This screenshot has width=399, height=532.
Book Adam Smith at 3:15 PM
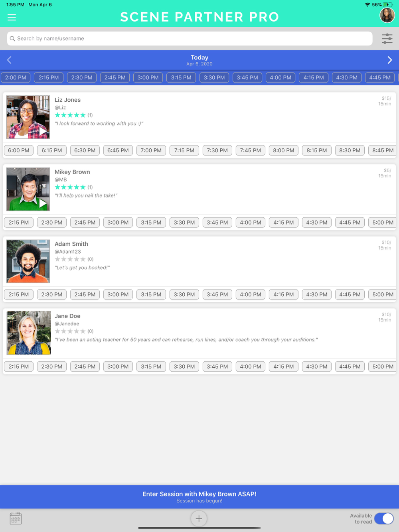pos(151,294)
